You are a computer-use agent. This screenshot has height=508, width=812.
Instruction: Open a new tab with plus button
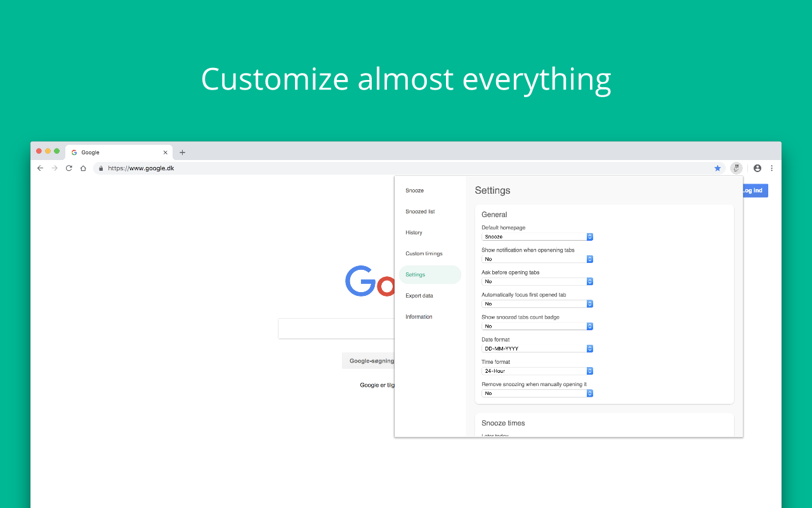pos(182,152)
